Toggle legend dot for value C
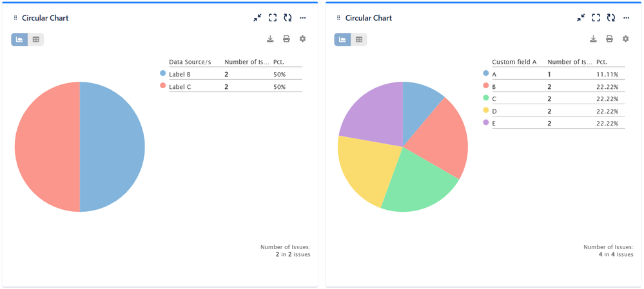Image resolution: width=644 pixels, height=289 pixels. (x=486, y=98)
